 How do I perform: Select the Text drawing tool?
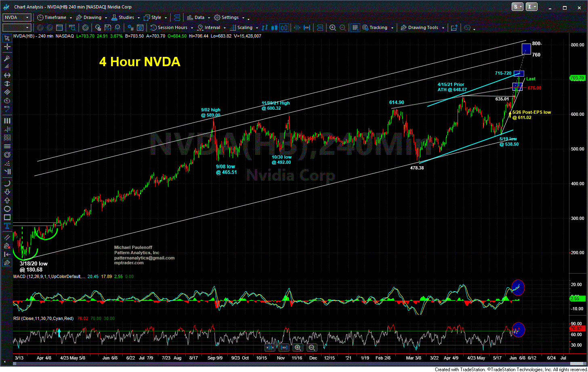7,226
